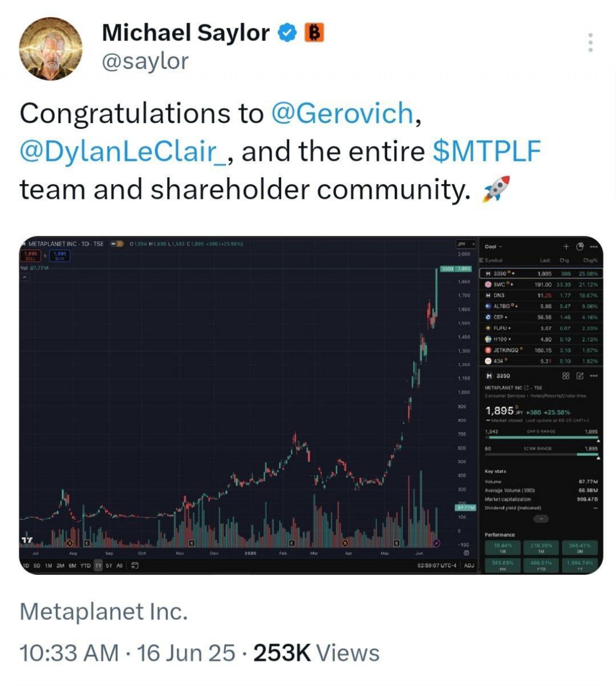Expand more key stats chevron button
Viewport: 616px width, 686px height.
(x=541, y=519)
